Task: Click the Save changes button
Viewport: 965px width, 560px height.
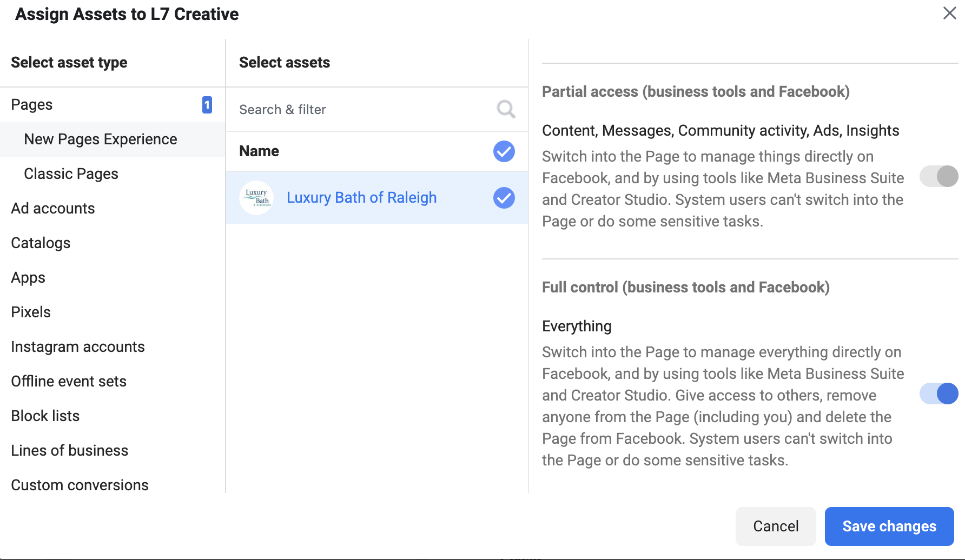Action: point(889,526)
